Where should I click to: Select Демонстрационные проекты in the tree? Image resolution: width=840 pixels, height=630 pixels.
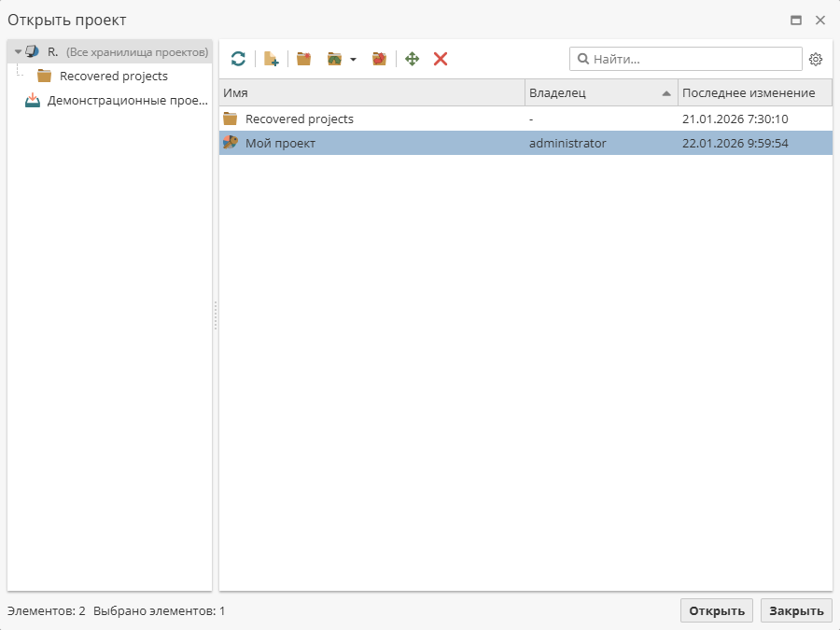click(x=127, y=100)
